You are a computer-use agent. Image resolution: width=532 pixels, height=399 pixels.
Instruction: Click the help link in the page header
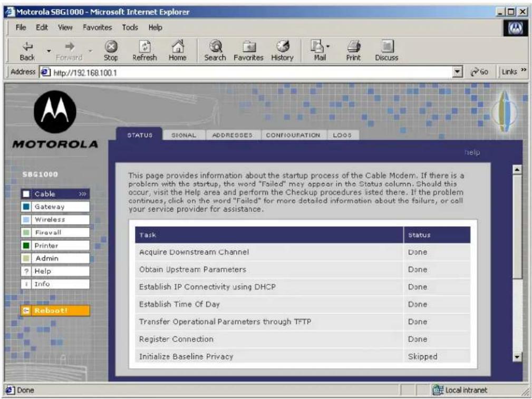pyautogui.click(x=472, y=152)
